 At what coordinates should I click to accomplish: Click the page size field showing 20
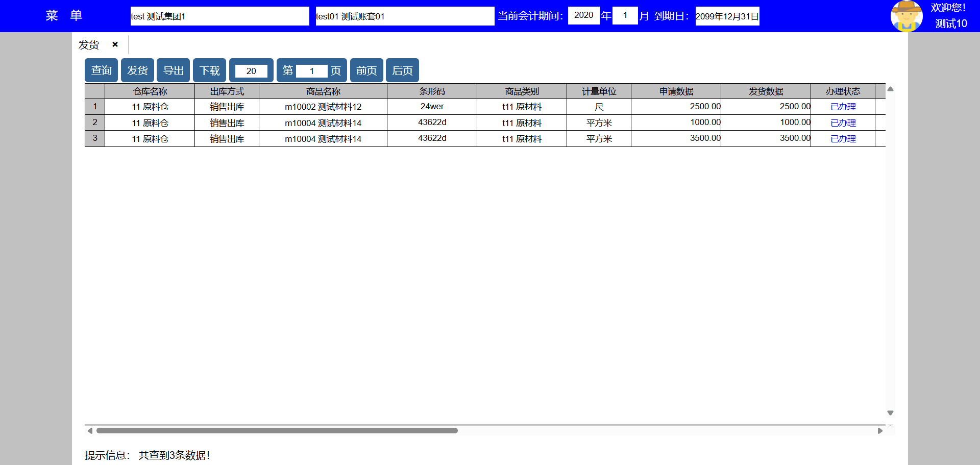pos(251,71)
